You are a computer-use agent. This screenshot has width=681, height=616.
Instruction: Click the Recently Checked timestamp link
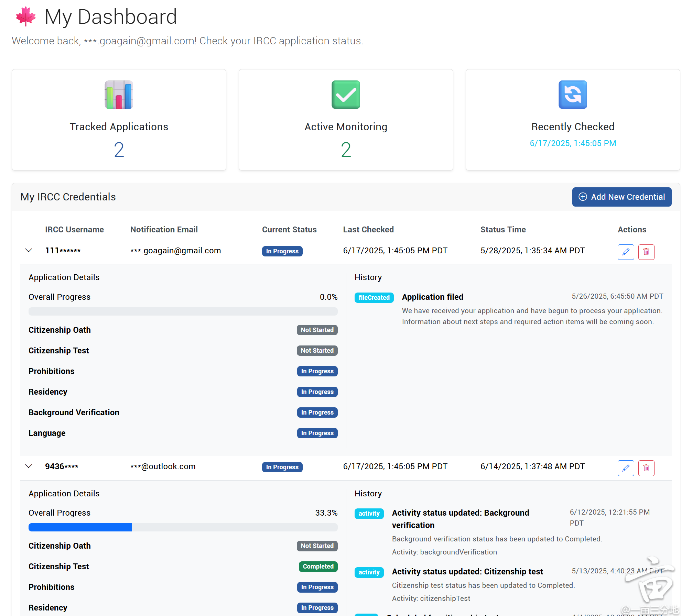573,143
